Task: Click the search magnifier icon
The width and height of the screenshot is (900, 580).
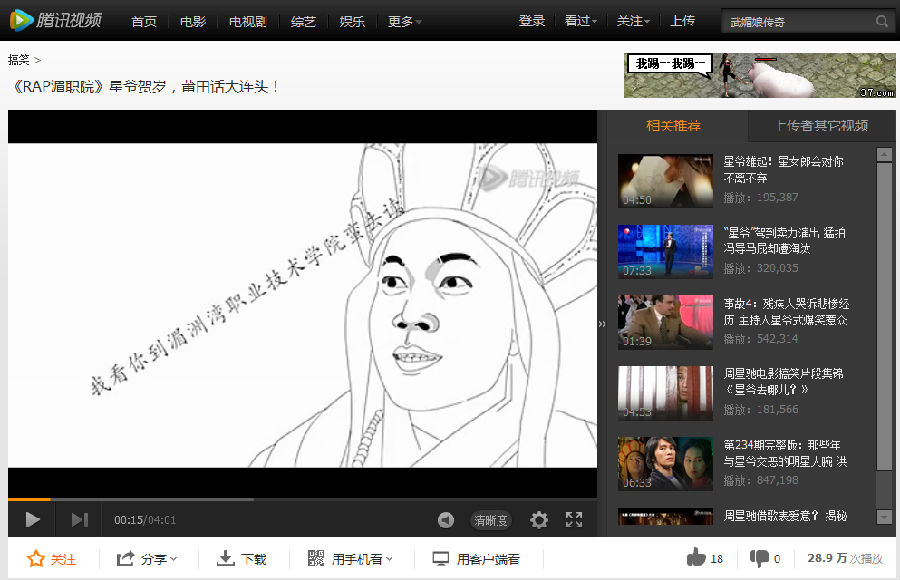Action: pos(881,21)
